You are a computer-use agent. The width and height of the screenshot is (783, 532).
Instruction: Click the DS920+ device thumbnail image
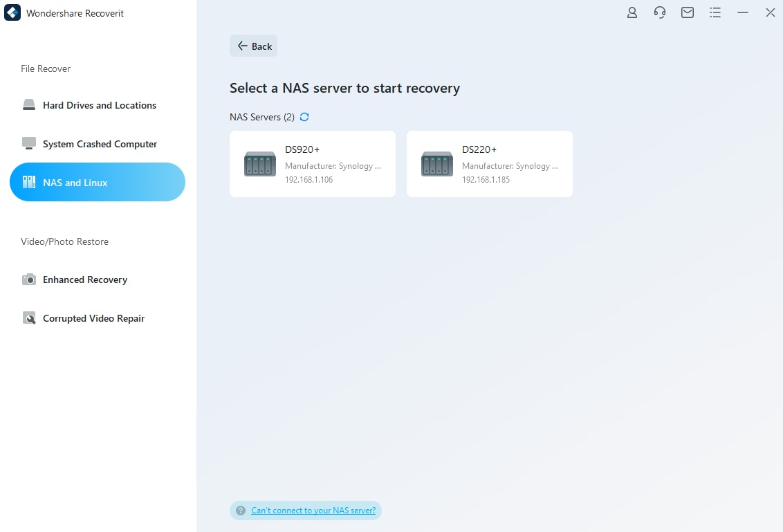click(x=259, y=164)
